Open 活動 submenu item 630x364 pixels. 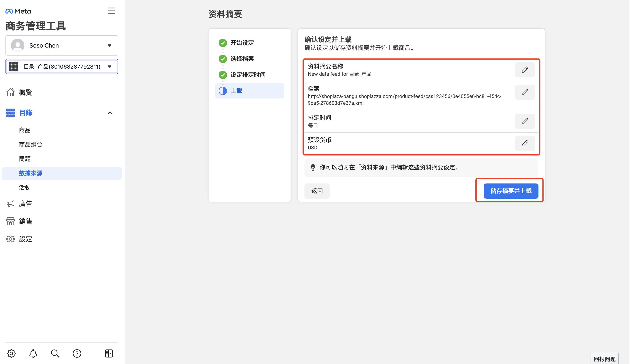click(x=25, y=187)
